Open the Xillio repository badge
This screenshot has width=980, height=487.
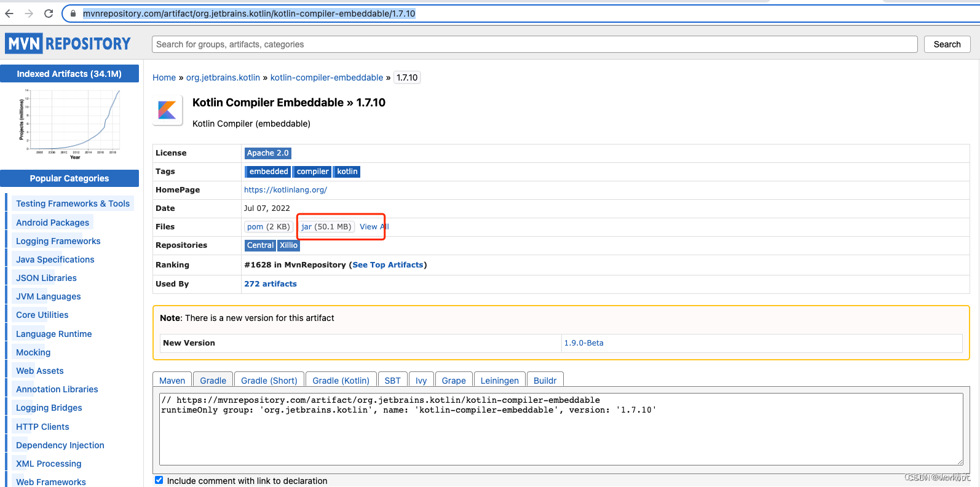coord(288,245)
